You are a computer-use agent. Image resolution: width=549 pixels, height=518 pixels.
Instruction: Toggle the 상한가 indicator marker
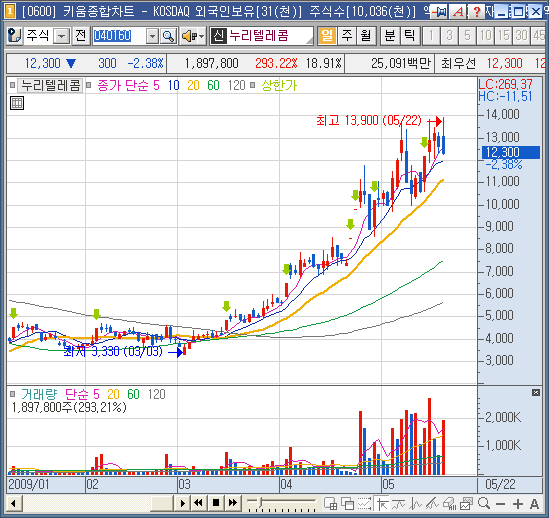click(x=253, y=85)
